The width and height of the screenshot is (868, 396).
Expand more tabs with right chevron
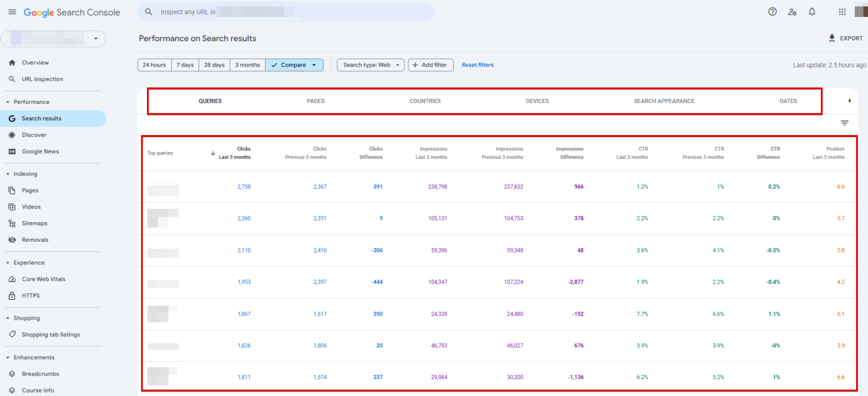[x=849, y=101]
